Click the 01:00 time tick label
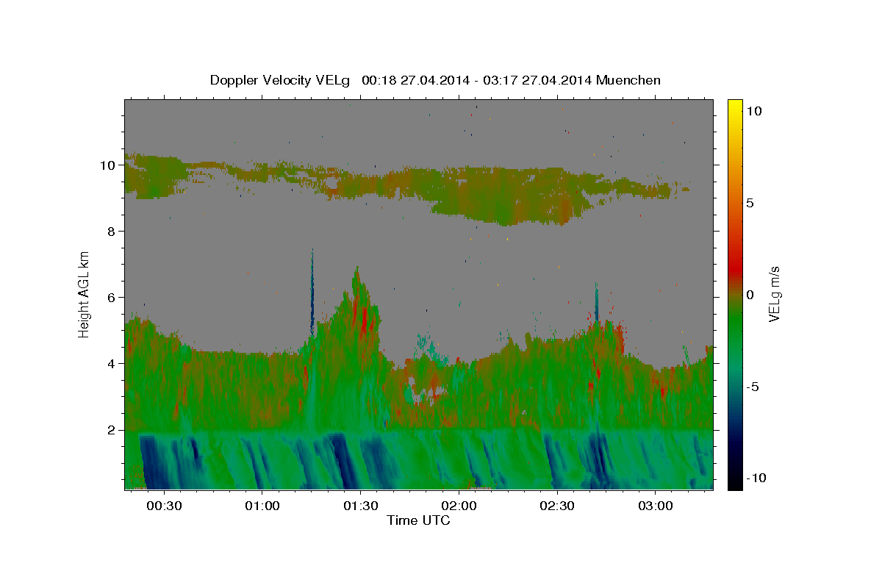 (x=262, y=506)
